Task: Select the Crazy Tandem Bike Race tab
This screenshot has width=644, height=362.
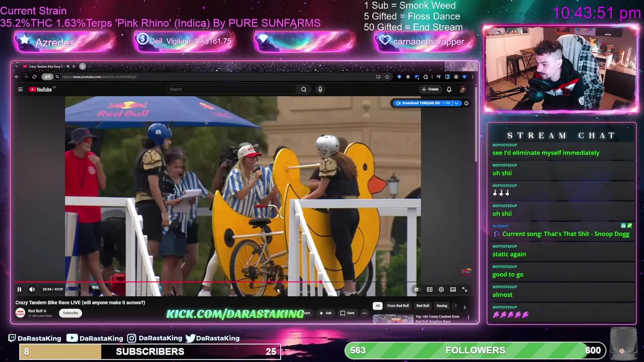Action: click(x=47, y=66)
